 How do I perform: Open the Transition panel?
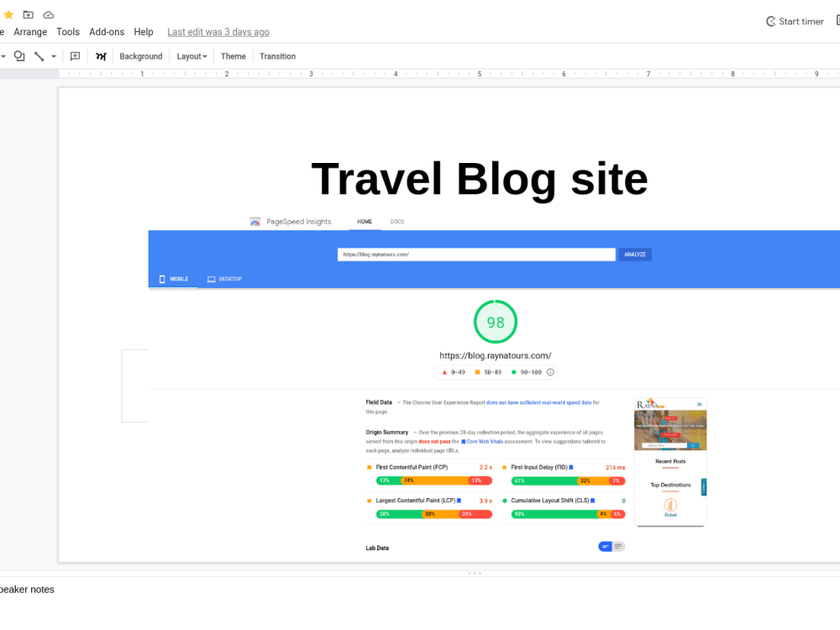277,56
